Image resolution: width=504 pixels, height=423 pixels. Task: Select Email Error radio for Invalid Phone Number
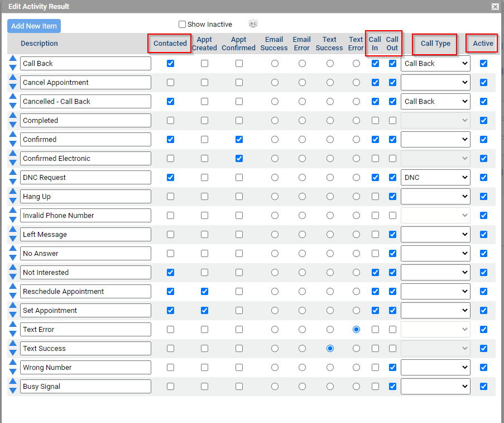pyautogui.click(x=302, y=215)
